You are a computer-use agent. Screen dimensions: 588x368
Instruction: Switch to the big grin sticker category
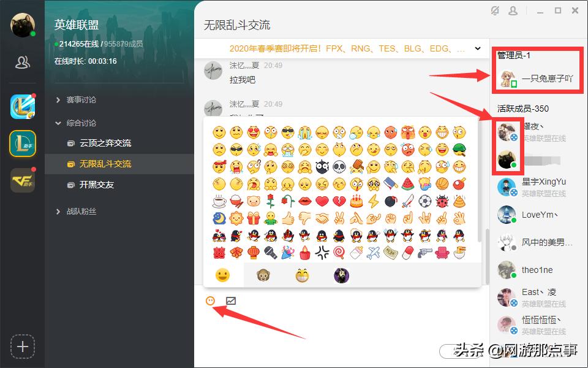click(303, 275)
